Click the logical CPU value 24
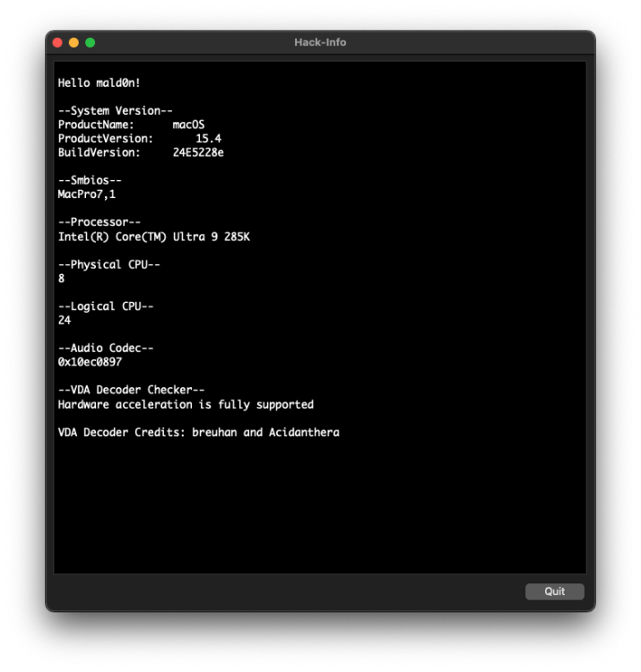Viewport: 641px width, 672px height. pos(65,320)
